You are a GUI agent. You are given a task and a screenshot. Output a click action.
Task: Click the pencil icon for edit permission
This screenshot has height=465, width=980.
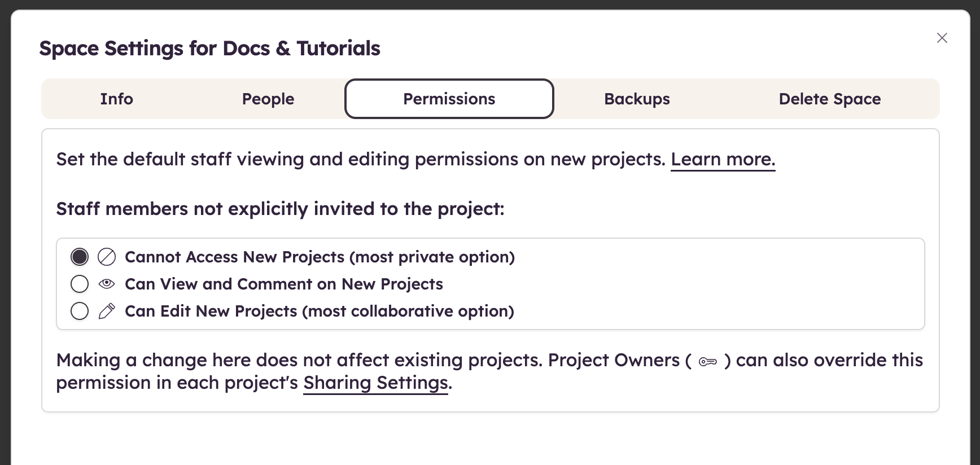coord(107,311)
